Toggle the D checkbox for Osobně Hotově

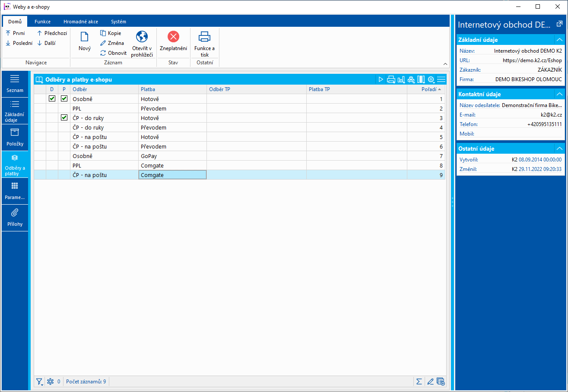point(52,99)
